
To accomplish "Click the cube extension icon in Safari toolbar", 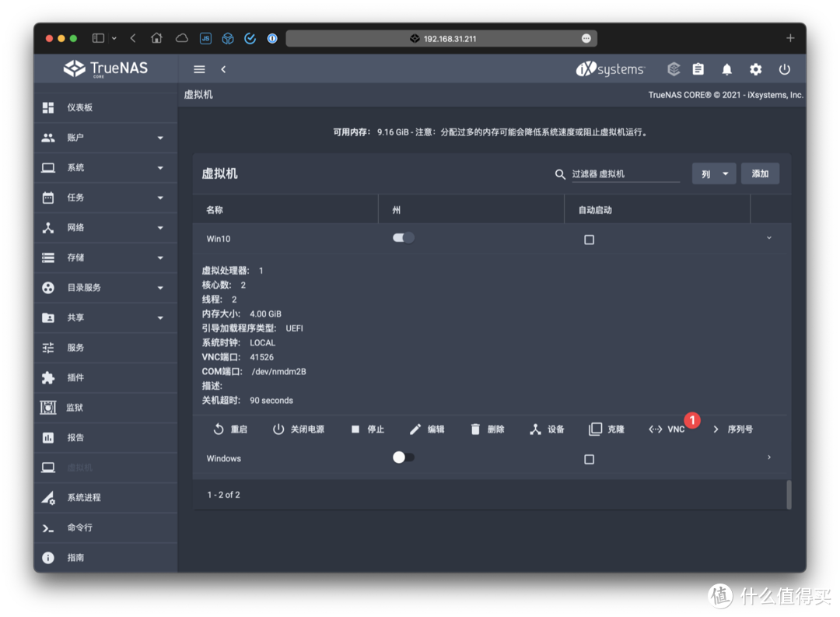I will pos(228,38).
